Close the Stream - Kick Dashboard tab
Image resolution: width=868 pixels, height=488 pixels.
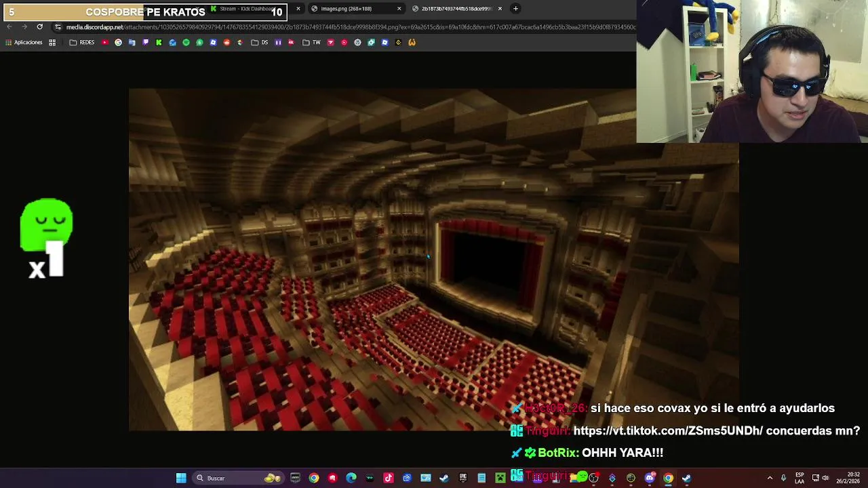[x=298, y=9]
